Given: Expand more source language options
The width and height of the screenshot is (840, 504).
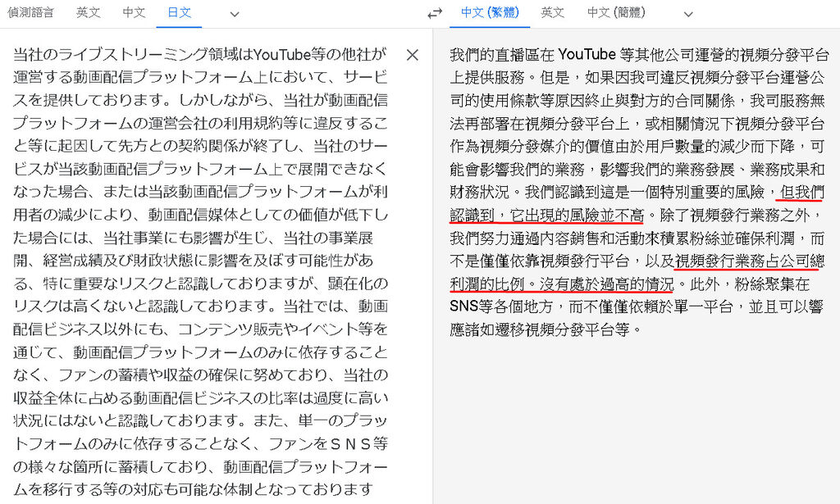Looking at the screenshot, I should (x=234, y=15).
